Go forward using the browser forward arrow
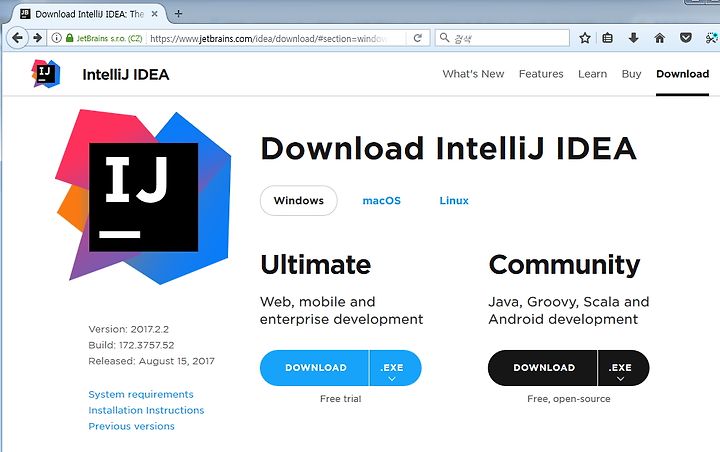The width and height of the screenshot is (720, 452). [38, 38]
